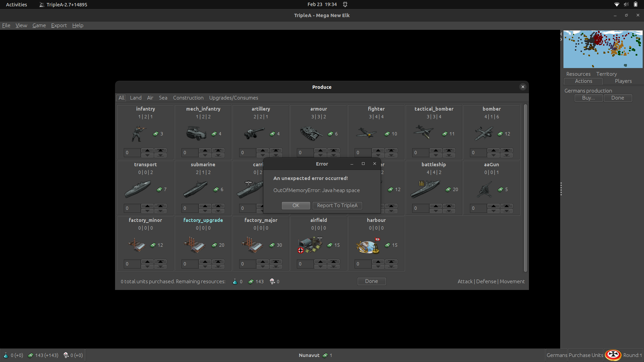This screenshot has width=644, height=362.
Task: Open the Game menu
Action: (39, 25)
